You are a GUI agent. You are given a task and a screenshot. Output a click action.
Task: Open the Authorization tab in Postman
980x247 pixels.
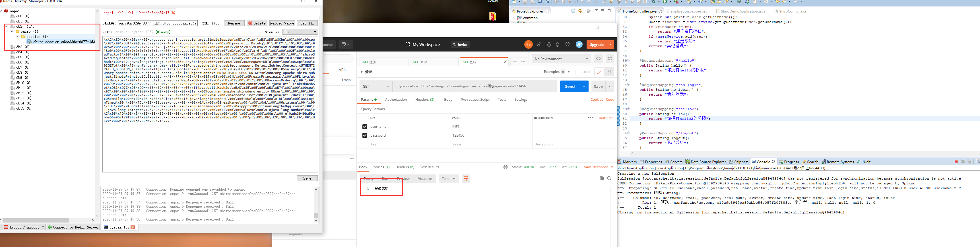point(396,100)
